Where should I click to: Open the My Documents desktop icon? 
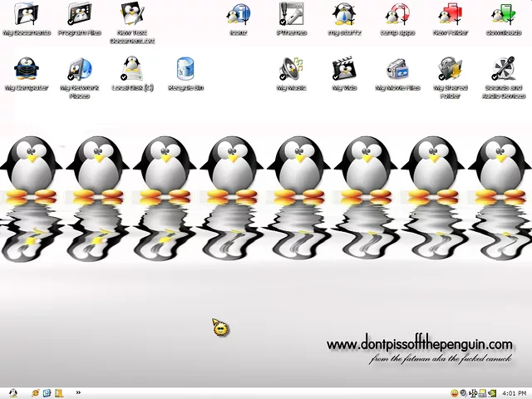pos(27,14)
